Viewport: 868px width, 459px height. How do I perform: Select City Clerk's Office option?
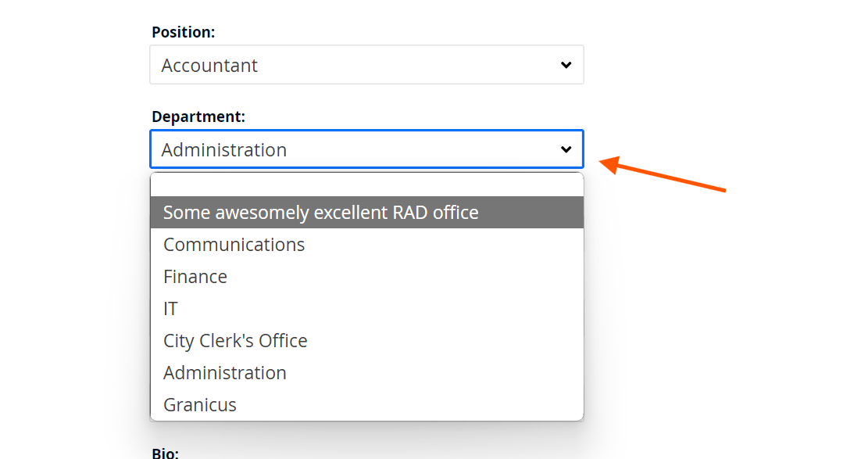(x=367, y=341)
